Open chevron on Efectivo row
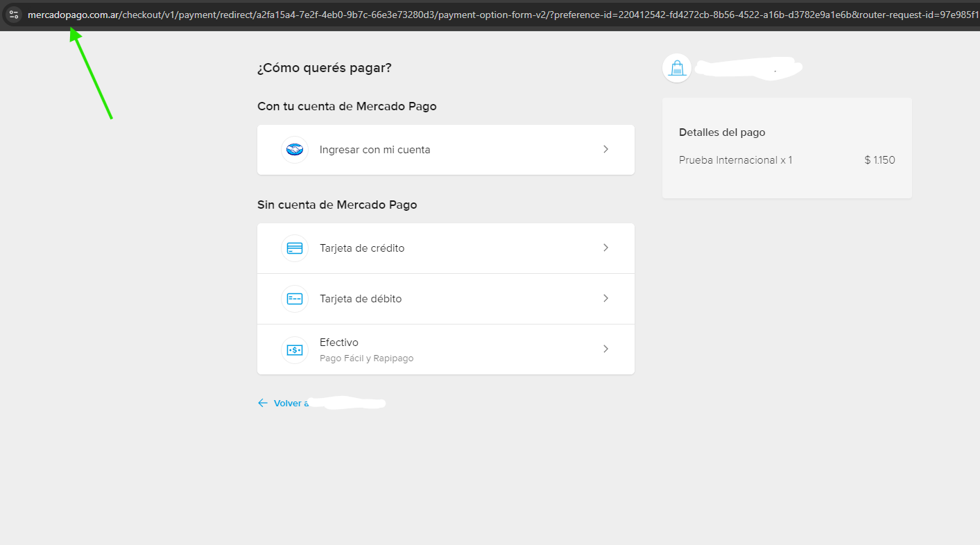 click(x=605, y=349)
